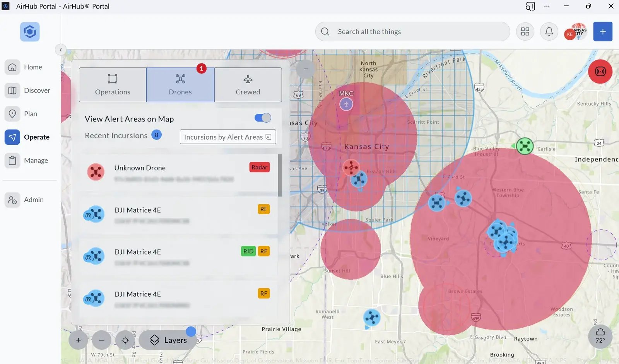Click the Search all the things field
619x364 pixels.
pyautogui.click(x=412, y=32)
